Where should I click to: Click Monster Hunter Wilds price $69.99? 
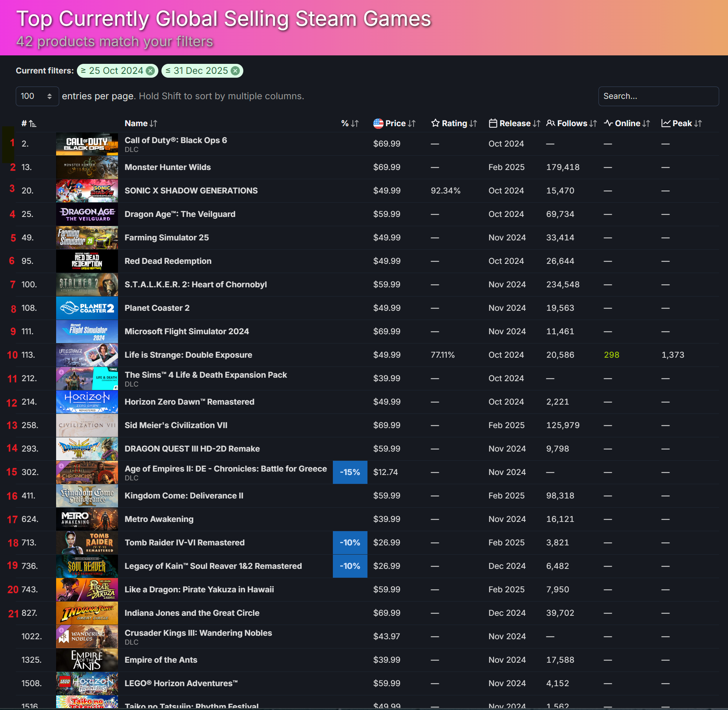point(387,167)
